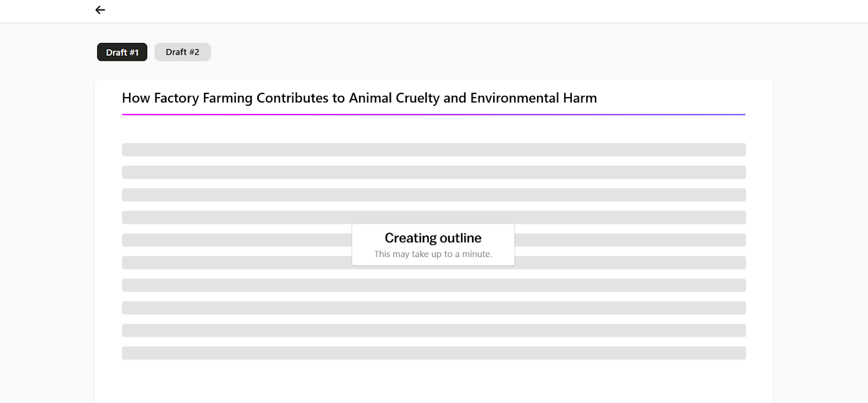Click empty card area below placeholder bars
868x403 pixels.
pos(433,382)
